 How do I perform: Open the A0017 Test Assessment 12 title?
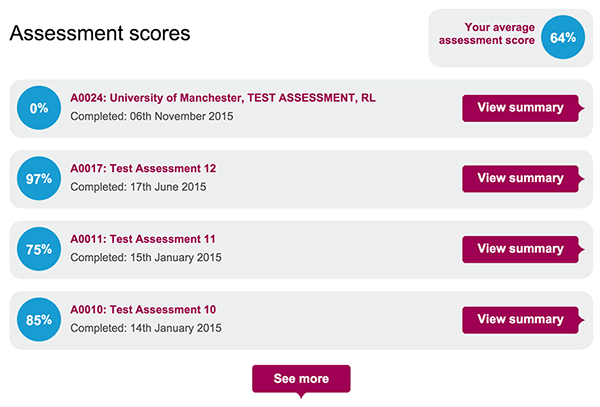pyautogui.click(x=143, y=168)
